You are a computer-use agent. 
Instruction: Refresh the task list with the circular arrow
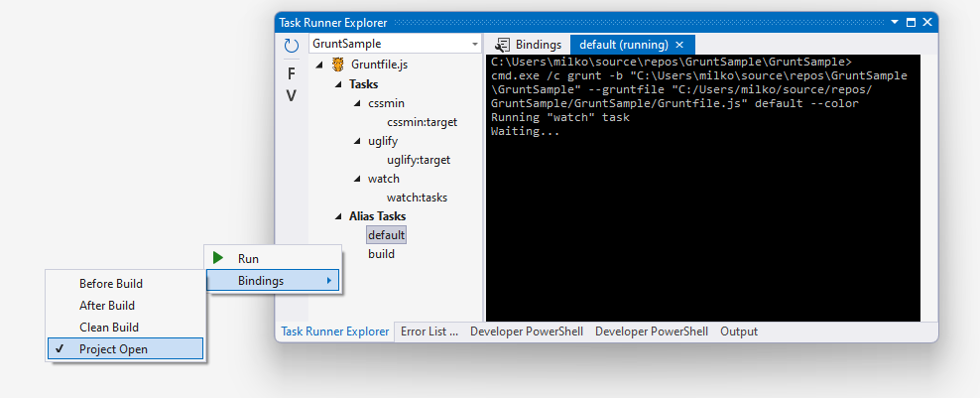tap(292, 45)
